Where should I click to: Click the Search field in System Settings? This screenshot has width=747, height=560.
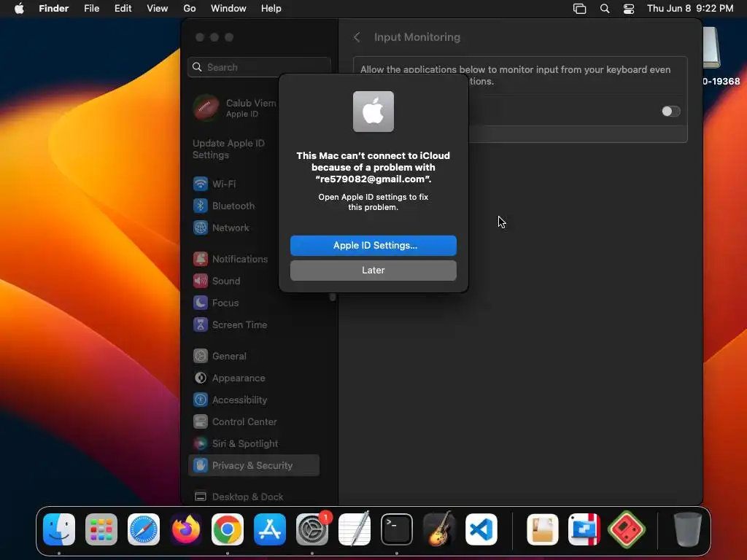259,67
